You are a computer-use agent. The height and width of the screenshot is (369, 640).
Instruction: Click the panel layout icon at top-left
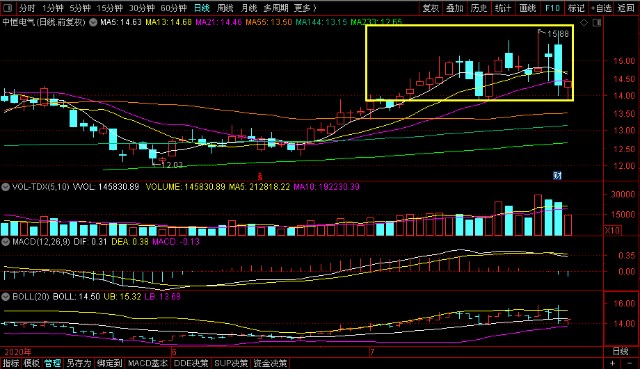point(8,8)
